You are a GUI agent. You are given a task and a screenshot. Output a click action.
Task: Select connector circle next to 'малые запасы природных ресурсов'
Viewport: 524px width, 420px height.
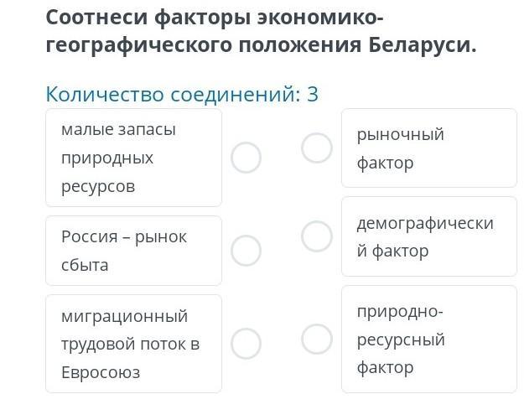point(246,158)
